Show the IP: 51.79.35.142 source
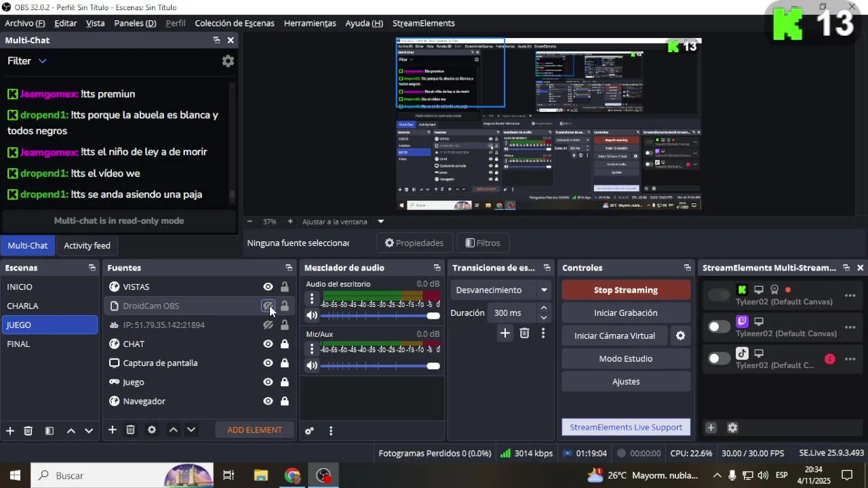This screenshot has width=868, height=488. [x=268, y=325]
